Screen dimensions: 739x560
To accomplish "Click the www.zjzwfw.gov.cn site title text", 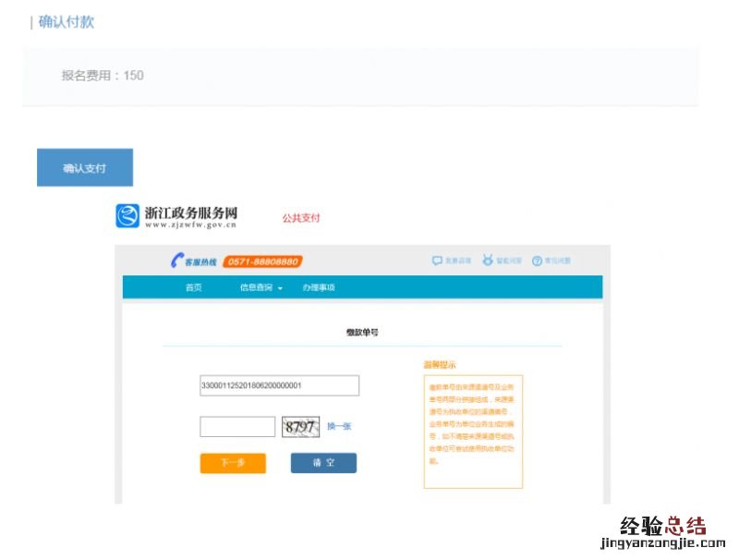I will tap(191, 225).
